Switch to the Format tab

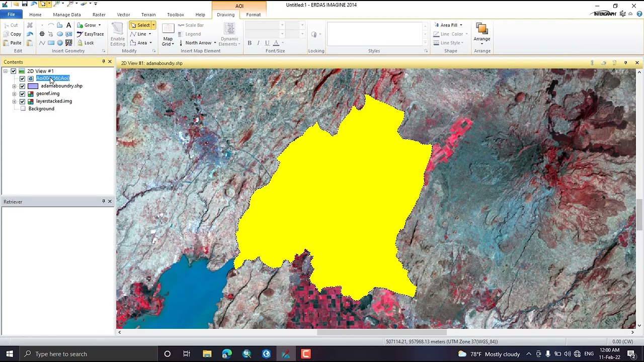pyautogui.click(x=254, y=15)
